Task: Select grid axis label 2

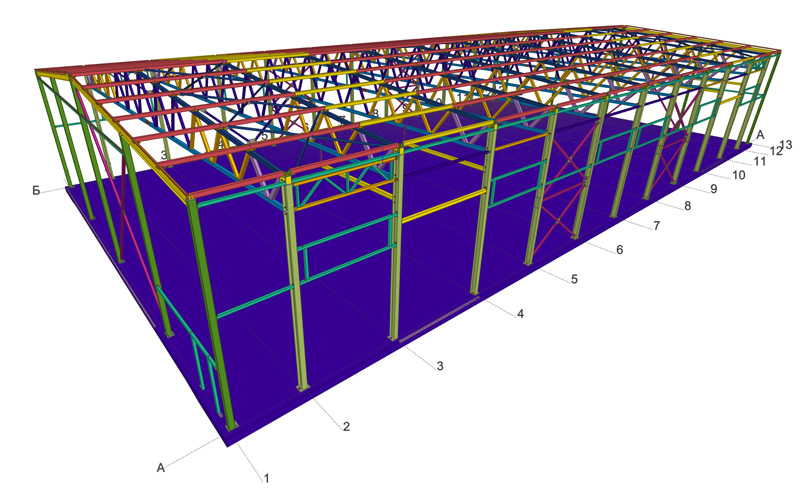Action: point(346,427)
